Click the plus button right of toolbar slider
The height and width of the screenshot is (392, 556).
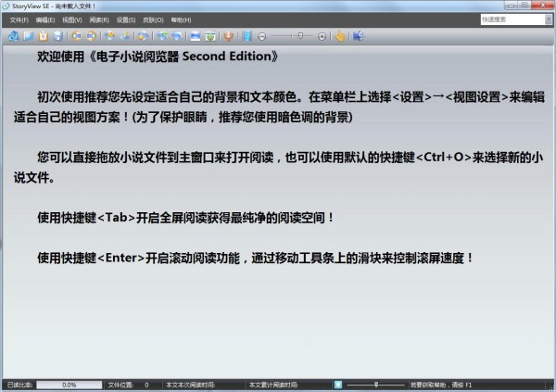[322, 36]
